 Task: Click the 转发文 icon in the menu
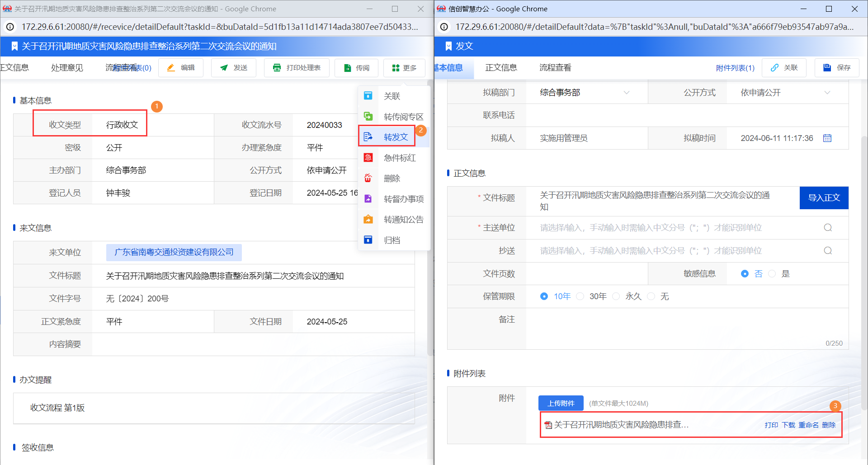(x=368, y=137)
